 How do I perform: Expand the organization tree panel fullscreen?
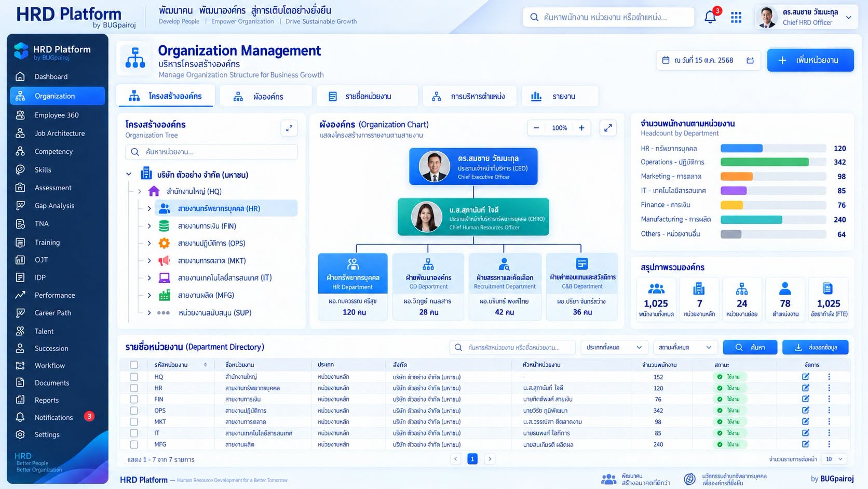(x=289, y=128)
